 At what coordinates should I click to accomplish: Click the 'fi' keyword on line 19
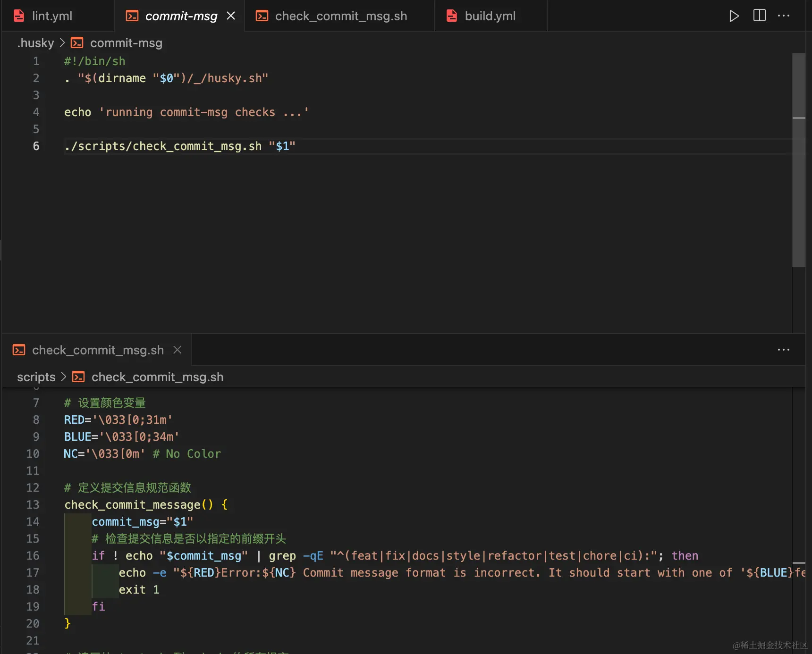98,607
